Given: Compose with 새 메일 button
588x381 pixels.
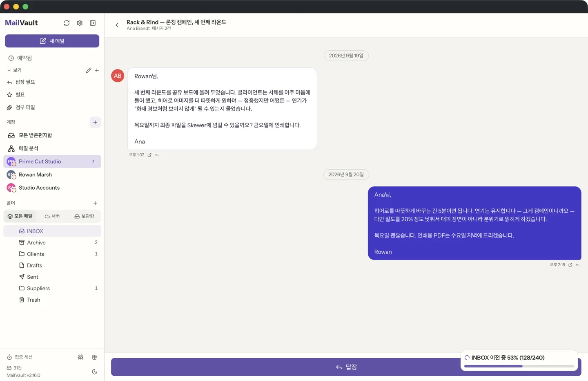Looking at the screenshot, I should point(52,41).
